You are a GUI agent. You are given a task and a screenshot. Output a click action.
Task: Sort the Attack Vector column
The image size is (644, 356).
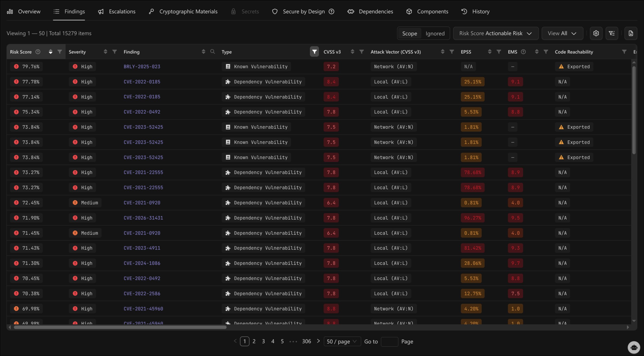(x=443, y=52)
